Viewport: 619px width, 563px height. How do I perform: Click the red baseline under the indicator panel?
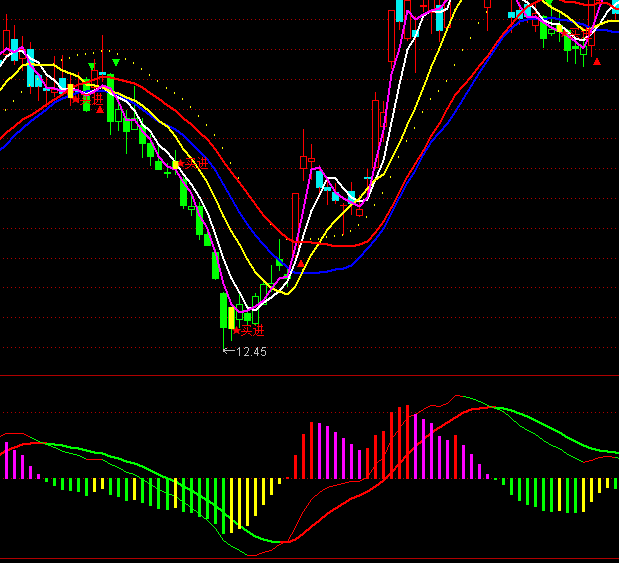(309, 558)
